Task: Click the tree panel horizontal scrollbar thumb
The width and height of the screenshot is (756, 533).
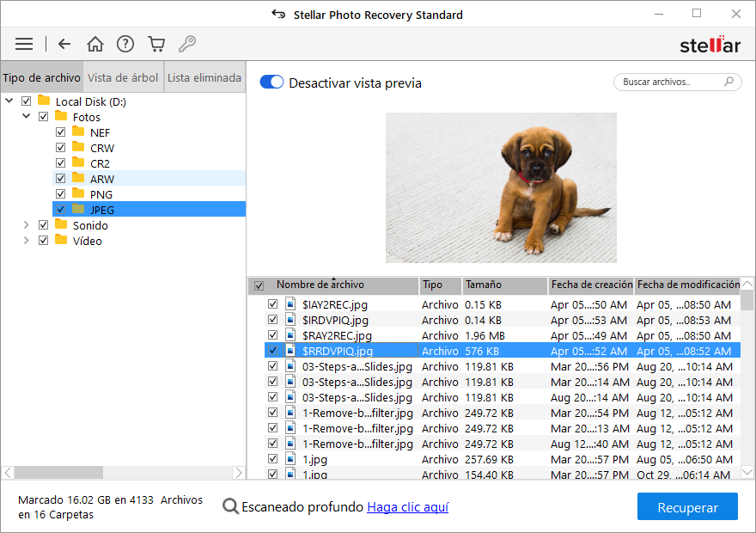Action: click(x=58, y=472)
